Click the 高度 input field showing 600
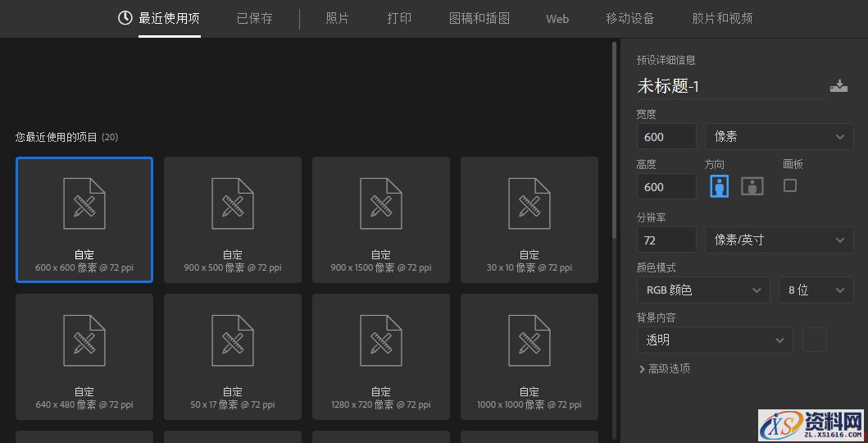The height and width of the screenshot is (443, 868). (666, 186)
